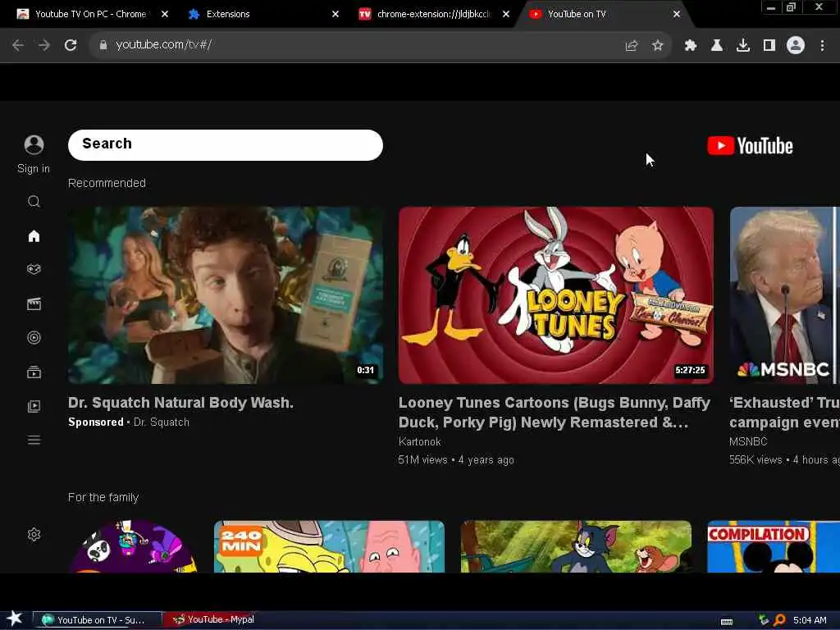840x630 pixels.
Task: Open the hamburger menu icon in sidebar
Action: tap(34, 441)
